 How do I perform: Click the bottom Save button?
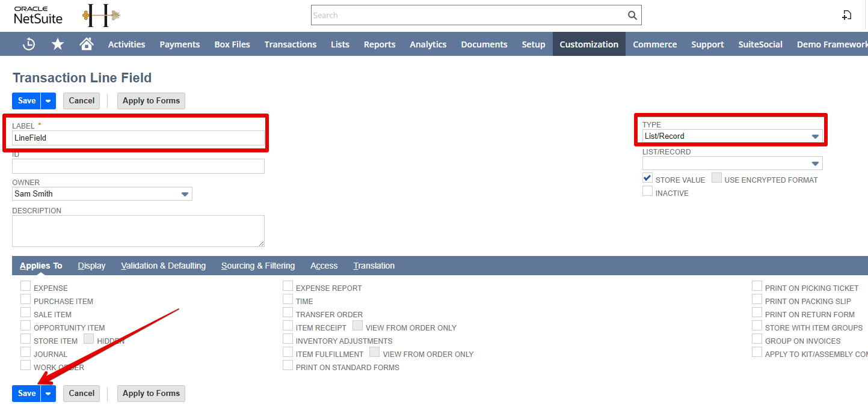click(26, 394)
